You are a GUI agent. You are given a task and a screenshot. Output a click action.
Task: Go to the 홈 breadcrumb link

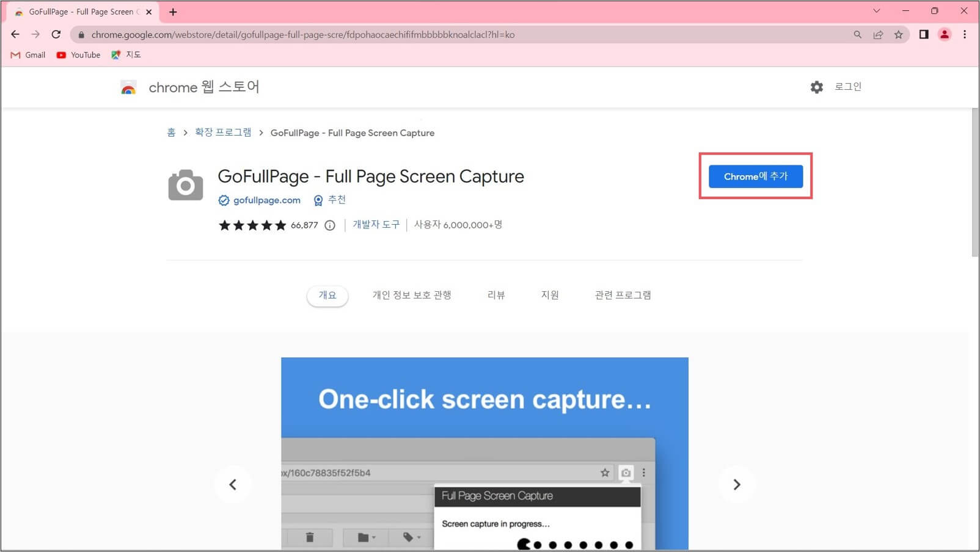(x=171, y=133)
